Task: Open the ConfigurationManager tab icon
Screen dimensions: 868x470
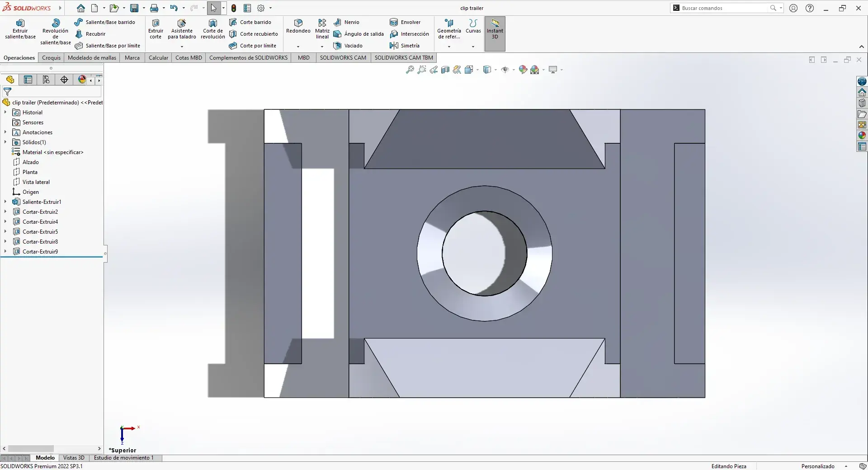Action: 46,80
